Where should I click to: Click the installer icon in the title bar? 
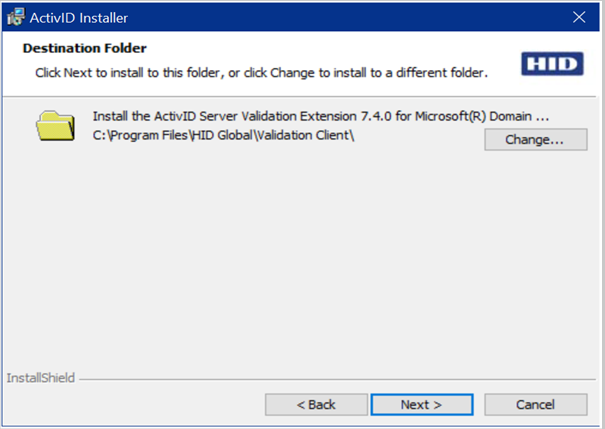click(16, 18)
